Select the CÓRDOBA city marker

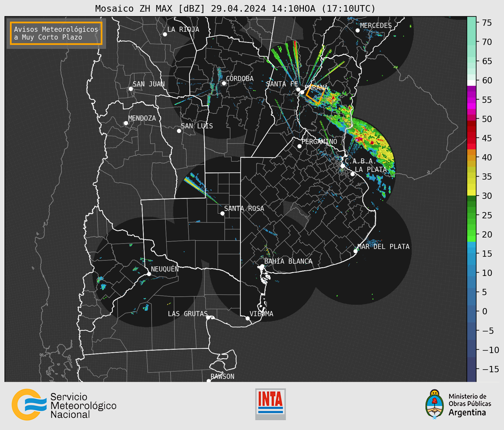tap(224, 83)
